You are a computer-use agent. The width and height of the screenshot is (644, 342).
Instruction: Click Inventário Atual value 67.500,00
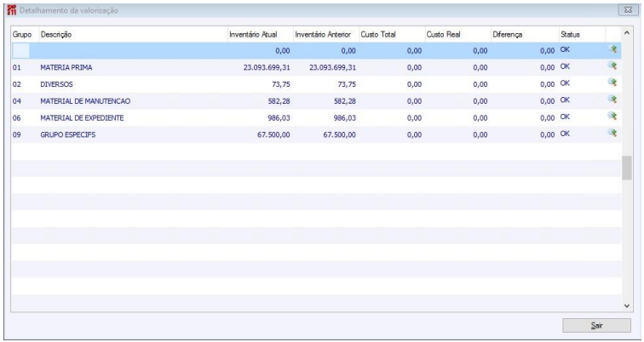tap(273, 135)
